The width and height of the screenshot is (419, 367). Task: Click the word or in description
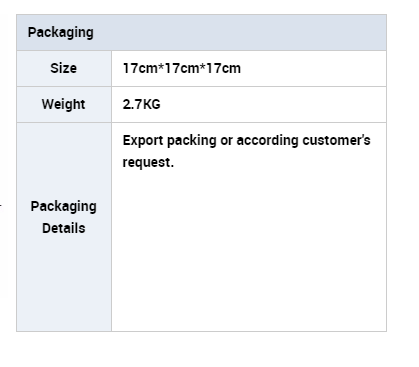[x=226, y=141]
